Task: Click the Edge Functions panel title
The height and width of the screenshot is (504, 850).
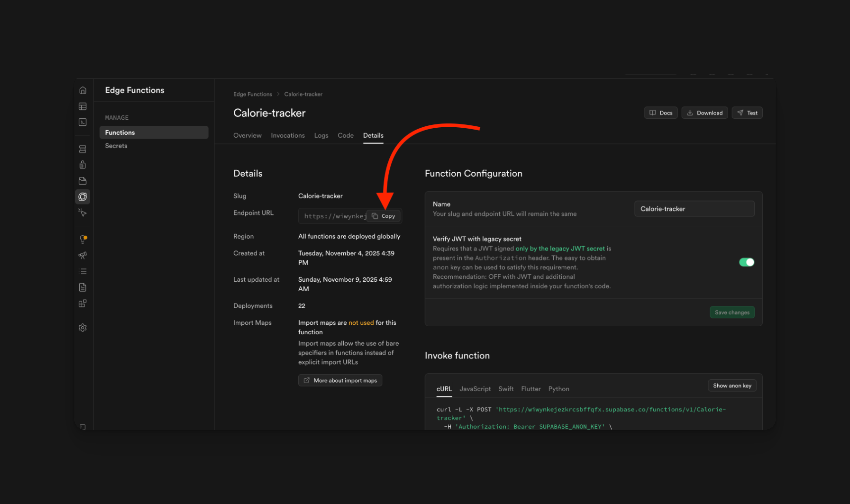Action: (x=135, y=90)
